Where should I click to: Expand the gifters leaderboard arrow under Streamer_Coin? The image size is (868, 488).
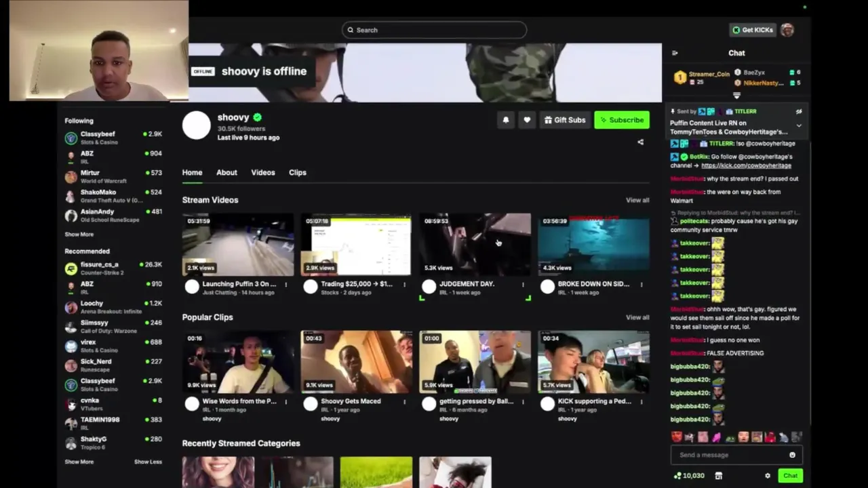736,96
